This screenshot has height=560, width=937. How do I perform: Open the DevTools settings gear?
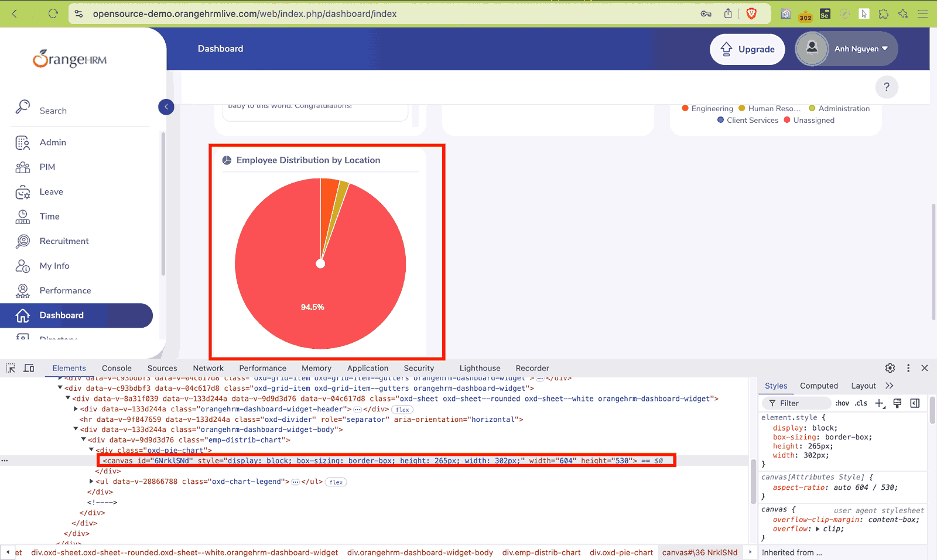tap(890, 368)
